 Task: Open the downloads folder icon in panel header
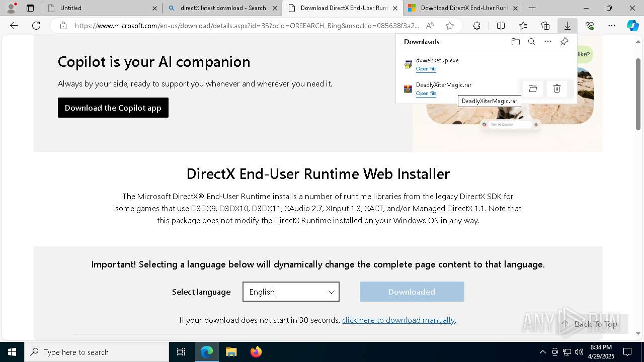point(515,42)
